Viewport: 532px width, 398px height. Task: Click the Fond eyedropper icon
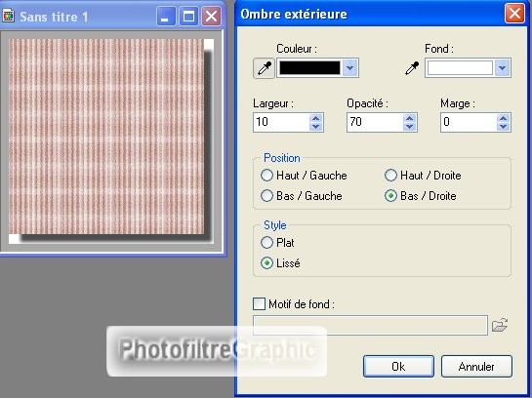coord(412,68)
